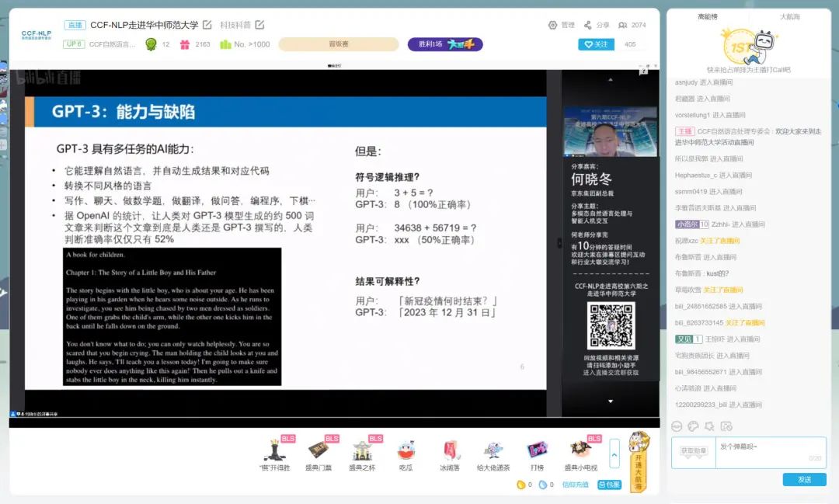The width and height of the screenshot is (839, 504).
Task: Collapse the side info panel up arrow
Action: pyautogui.click(x=611, y=80)
